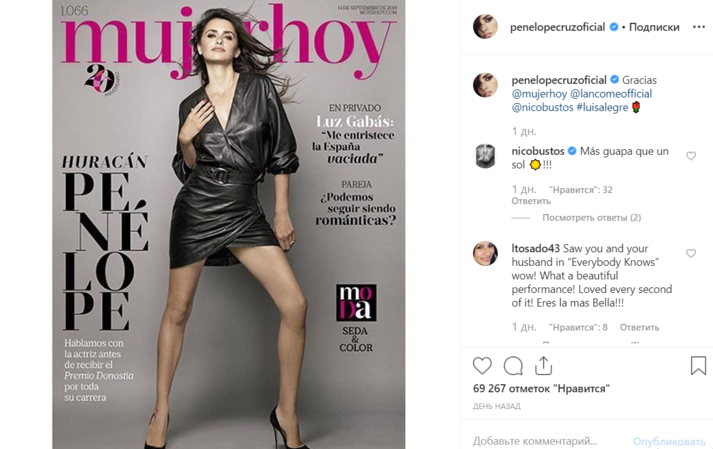Click Подписки following button
Screen dimensions: 713x449
click(x=654, y=27)
